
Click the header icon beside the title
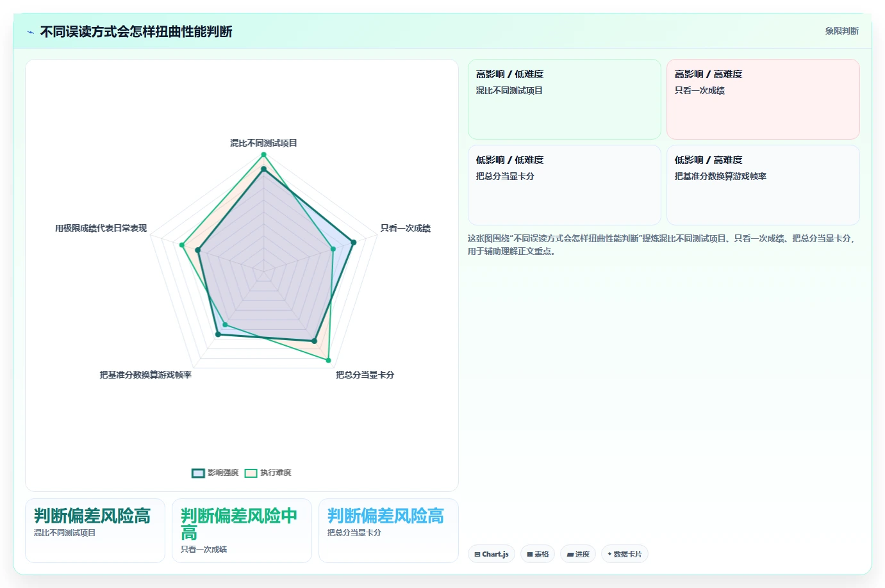[x=30, y=32]
